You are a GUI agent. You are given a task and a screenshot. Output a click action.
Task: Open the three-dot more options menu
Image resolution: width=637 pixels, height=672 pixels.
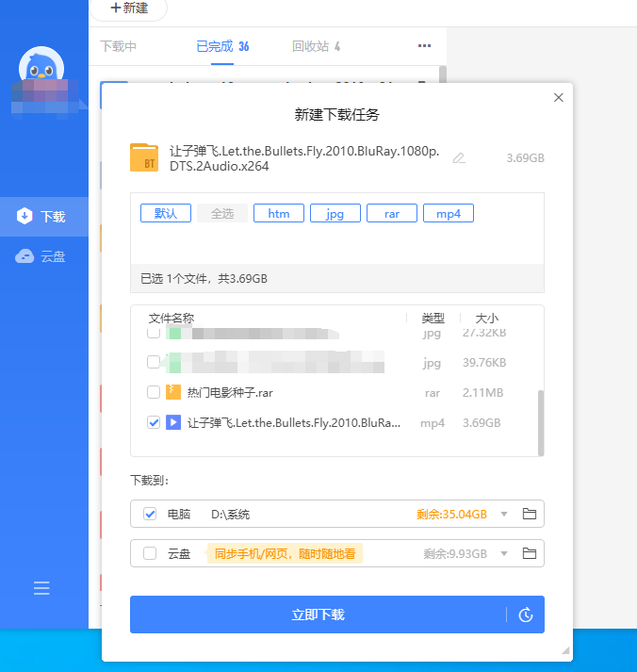(x=424, y=46)
